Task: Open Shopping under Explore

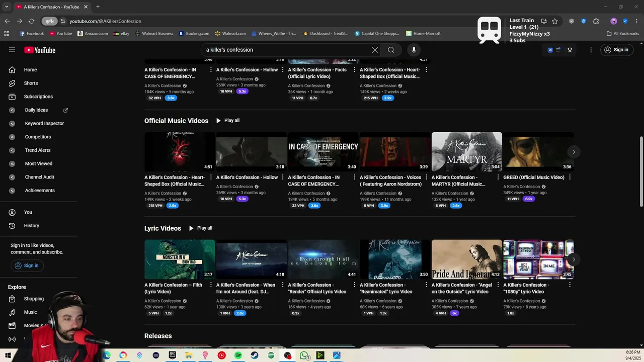Action: [34, 299]
